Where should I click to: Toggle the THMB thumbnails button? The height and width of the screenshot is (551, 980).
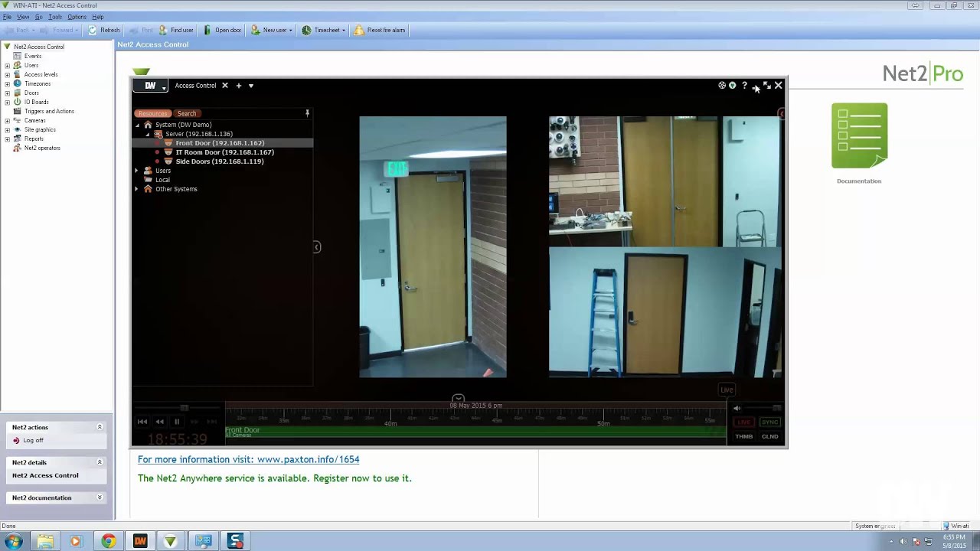743,436
